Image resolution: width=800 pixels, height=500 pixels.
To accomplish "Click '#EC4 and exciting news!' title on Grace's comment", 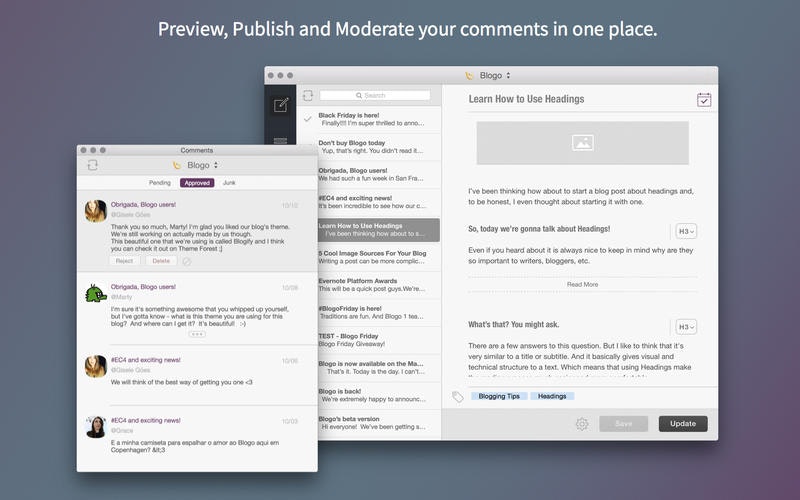I will pos(145,420).
